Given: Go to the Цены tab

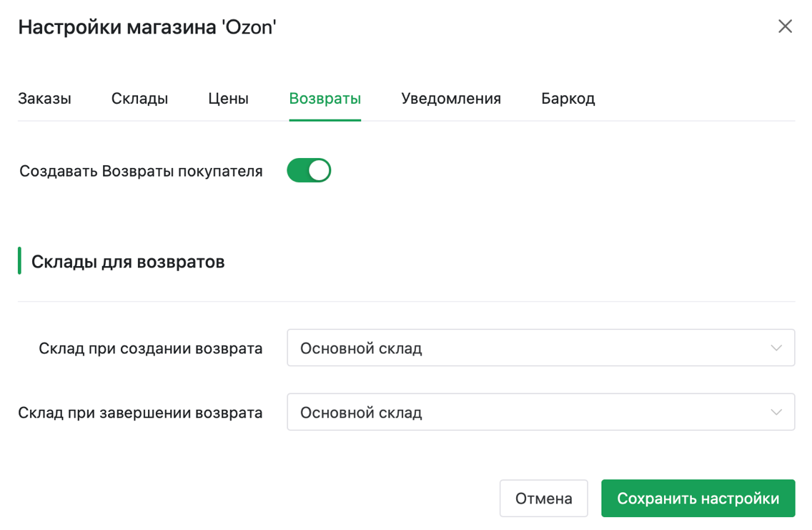Looking at the screenshot, I should point(228,99).
